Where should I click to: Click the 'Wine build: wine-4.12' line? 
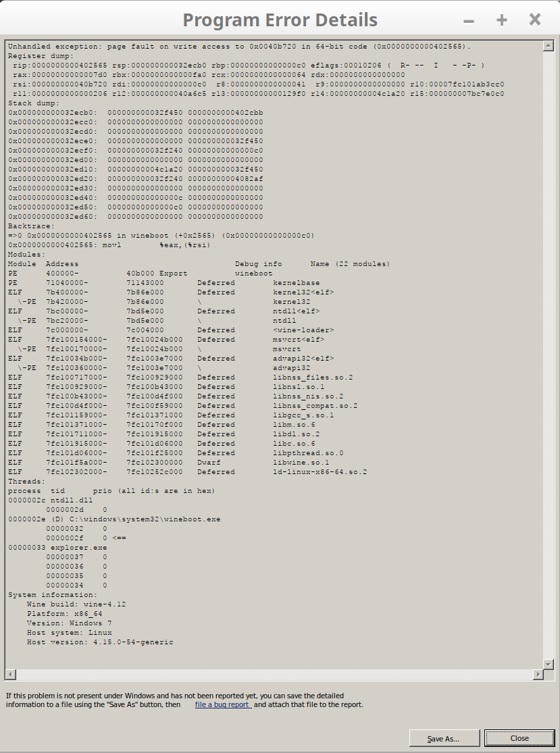[x=76, y=604]
